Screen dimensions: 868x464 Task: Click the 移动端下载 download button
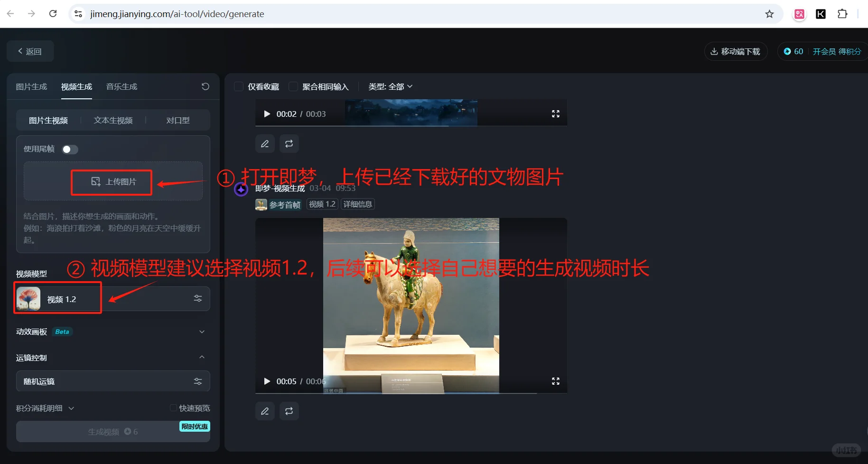[736, 51]
